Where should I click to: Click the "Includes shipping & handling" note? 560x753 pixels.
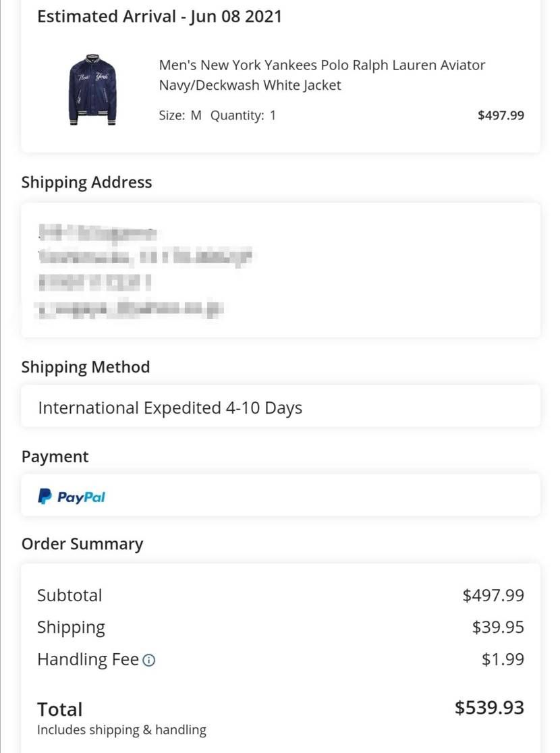click(121, 729)
